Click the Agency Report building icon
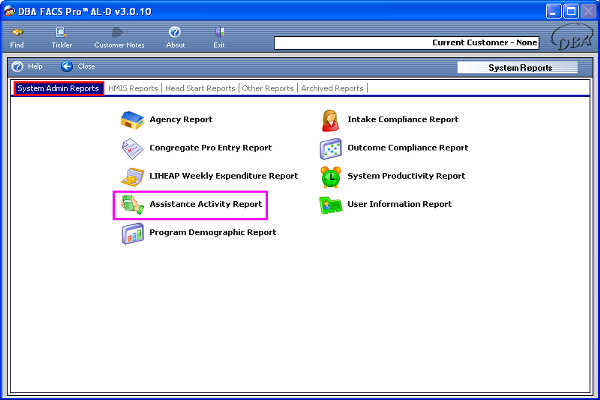Viewport: 600px width, 400px height. [x=132, y=120]
